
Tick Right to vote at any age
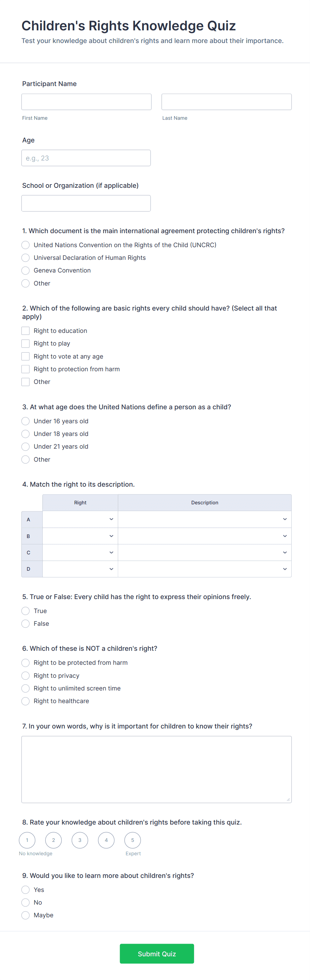[x=25, y=356]
